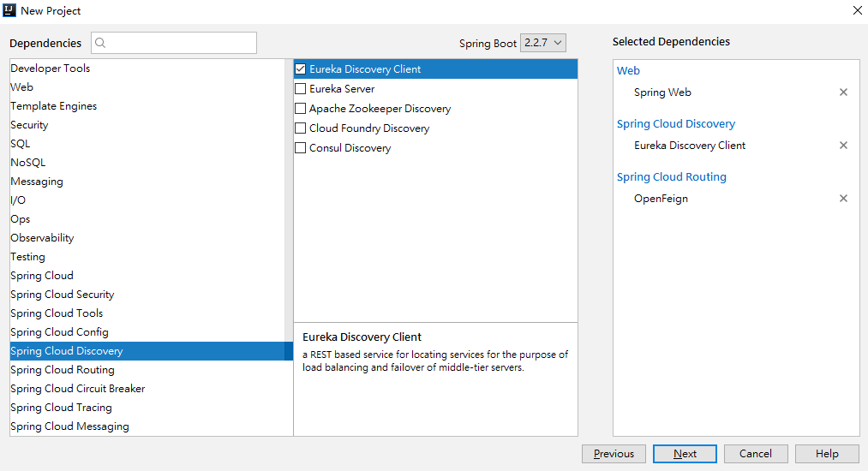Remove Spring Web from selected dependencies
The width and height of the screenshot is (868, 471).
pos(843,92)
